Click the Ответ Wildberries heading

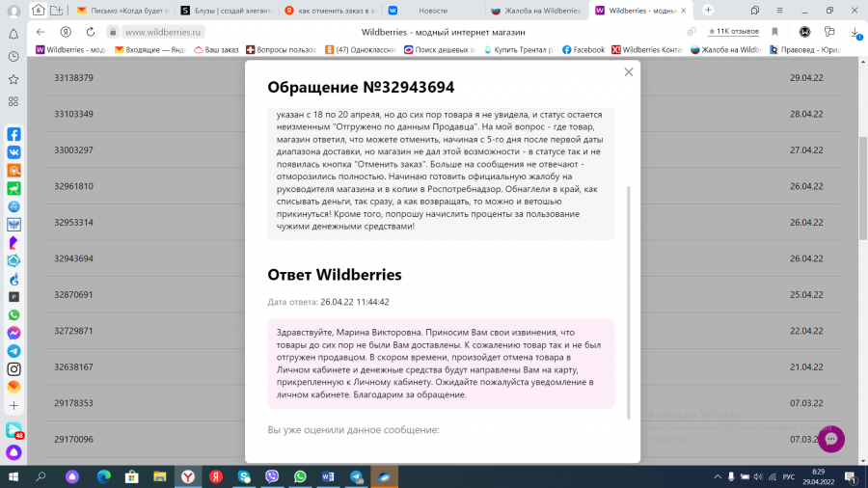335,275
